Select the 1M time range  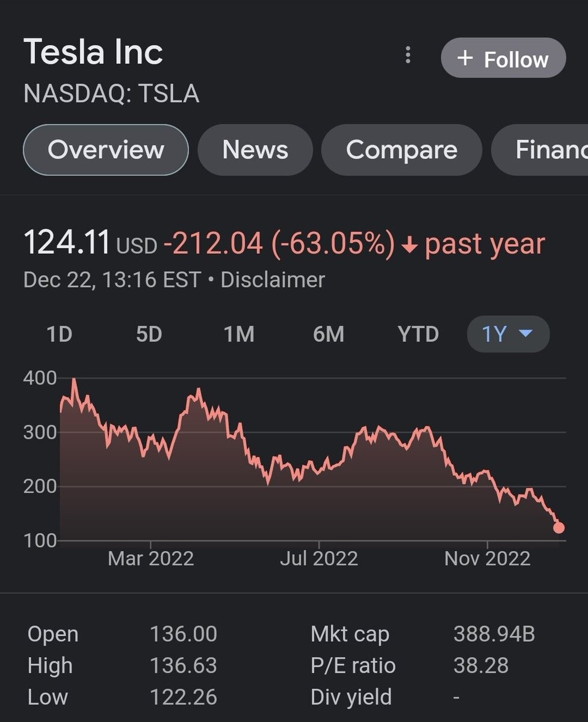coord(239,334)
